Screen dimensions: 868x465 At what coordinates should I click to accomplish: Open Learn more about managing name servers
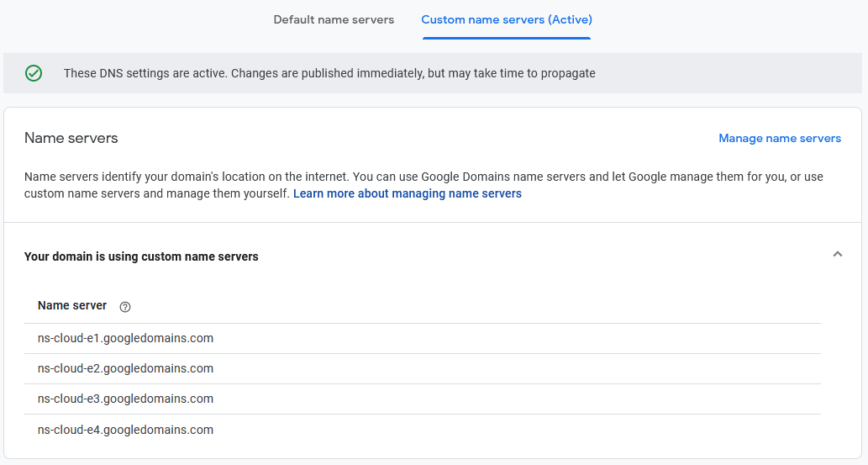coord(407,193)
